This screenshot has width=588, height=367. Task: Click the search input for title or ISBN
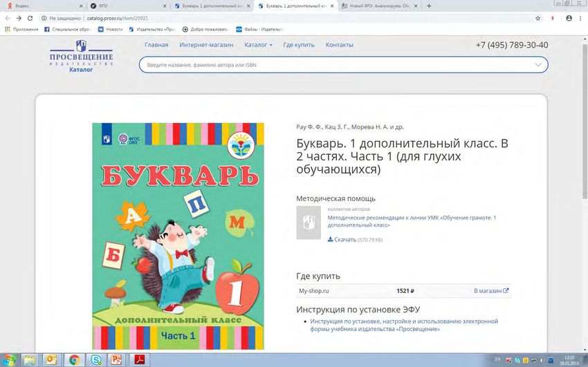[332, 65]
